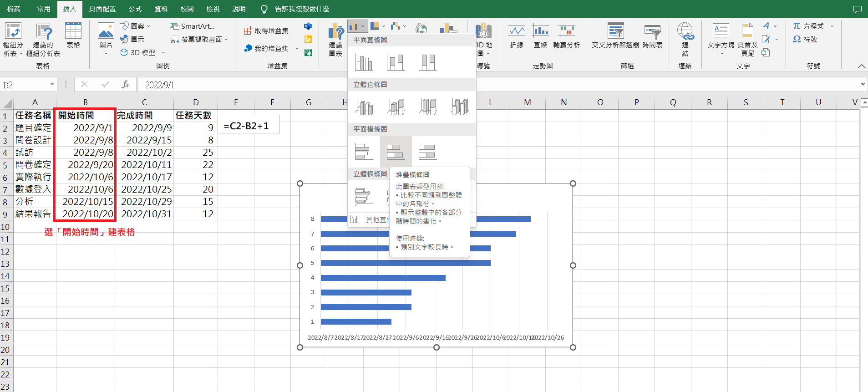Select cell with 2022/10/31
Screen dimensions: 868x392
(x=144, y=214)
